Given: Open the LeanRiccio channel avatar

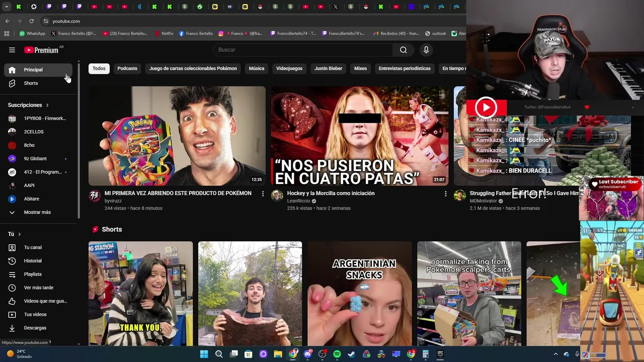Looking at the screenshot, I should tap(277, 196).
